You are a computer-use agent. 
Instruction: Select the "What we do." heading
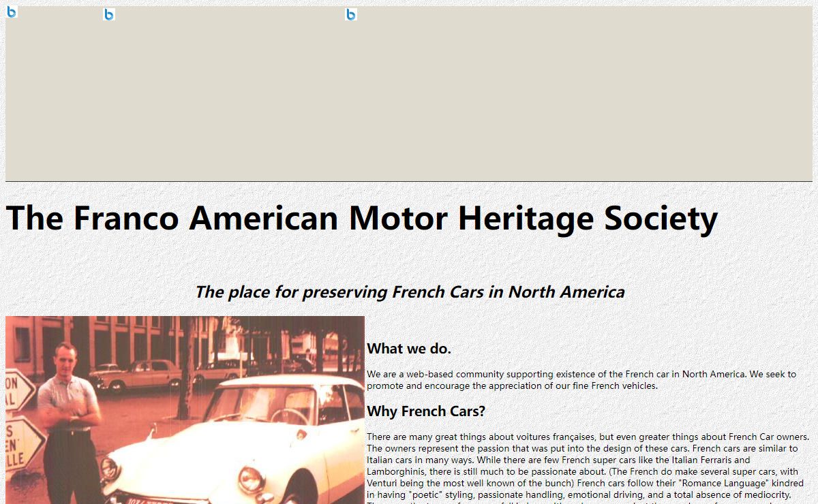(x=409, y=349)
